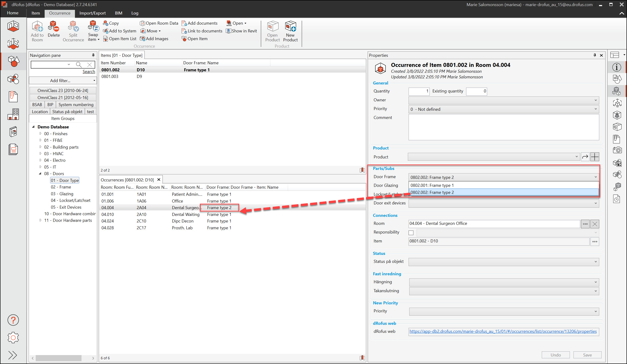
Task: Open the dRofus web occurrence link
Action: click(x=502, y=331)
